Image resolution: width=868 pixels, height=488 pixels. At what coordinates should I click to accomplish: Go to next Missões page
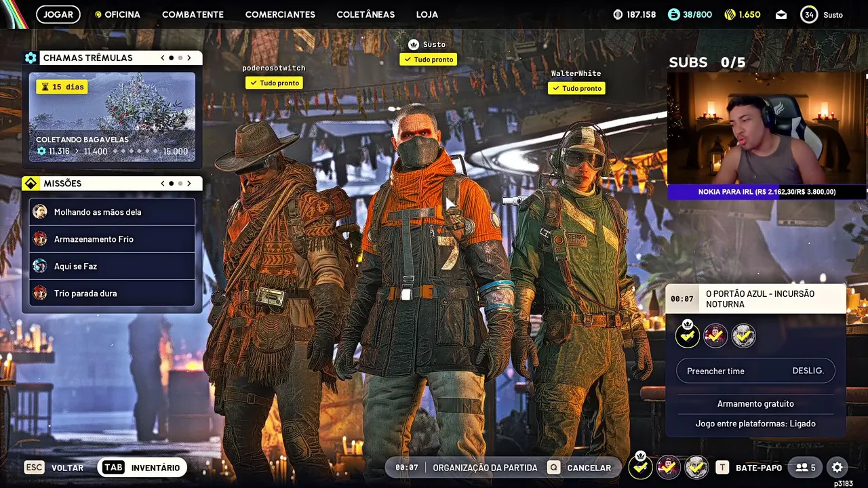(x=189, y=183)
